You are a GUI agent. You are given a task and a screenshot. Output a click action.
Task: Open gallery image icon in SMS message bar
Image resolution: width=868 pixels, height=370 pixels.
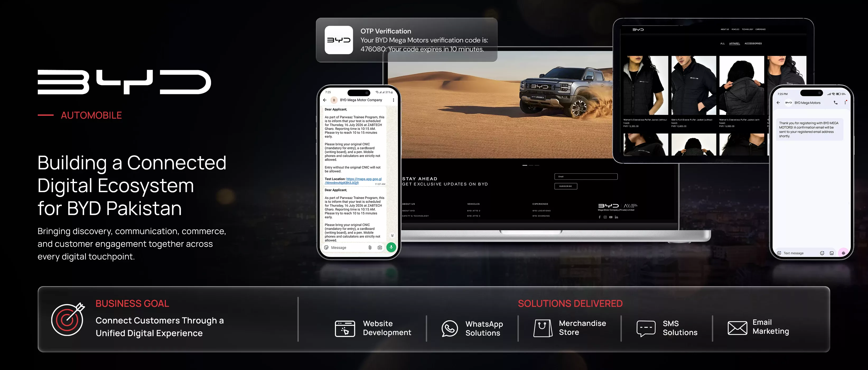point(832,253)
